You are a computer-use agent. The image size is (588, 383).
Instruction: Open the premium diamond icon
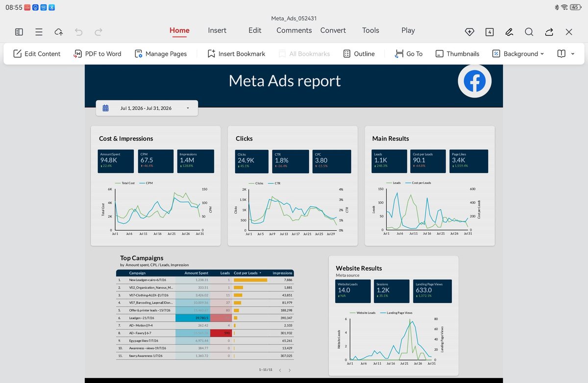469,32
